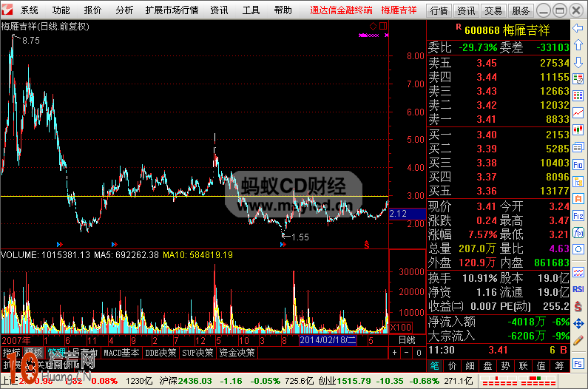The height and width of the screenshot is (389, 588).
Task: Select the 资金决策 indicator tab
Action: pyautogui.click(x=237, y=353)
